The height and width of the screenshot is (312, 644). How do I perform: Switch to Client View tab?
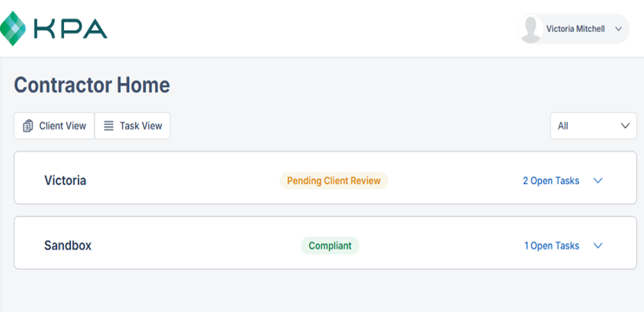point(54,126)
